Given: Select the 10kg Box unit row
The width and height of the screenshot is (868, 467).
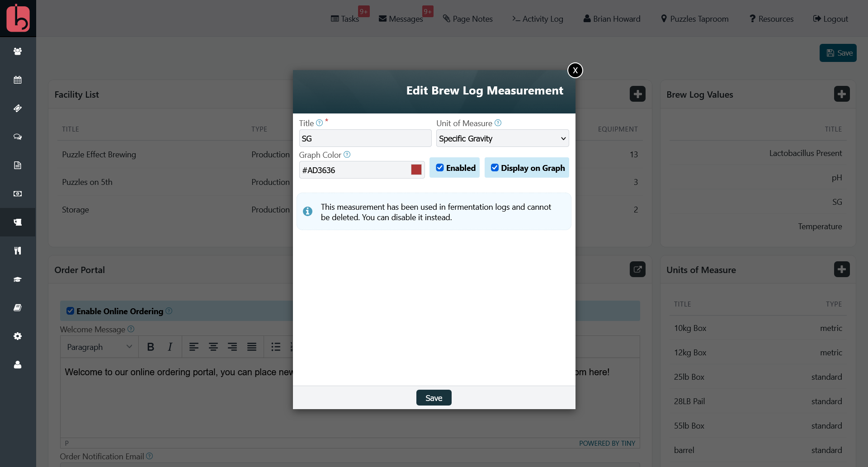Looking at the screenshot, I should [x=758, y=328].
